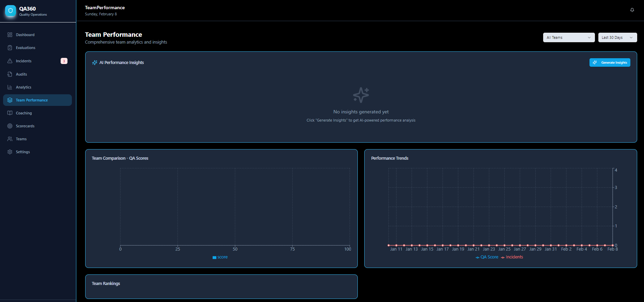The image size is (644, 302).
Task: Open the Incidents section
Action: pos(37,61)
